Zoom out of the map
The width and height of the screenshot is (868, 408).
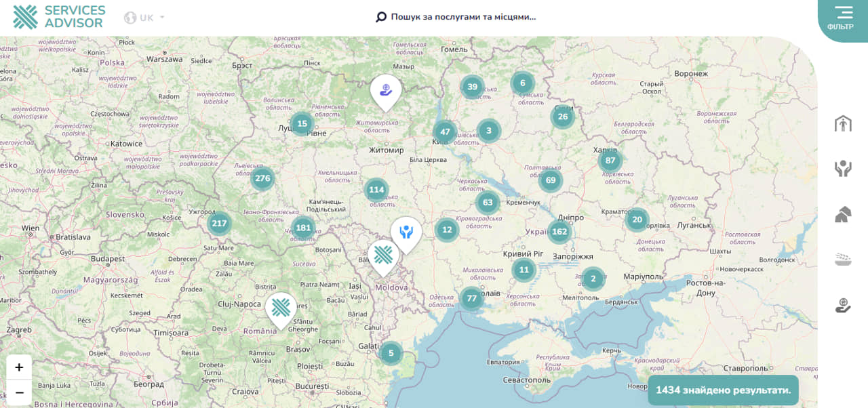click(19, 392)
